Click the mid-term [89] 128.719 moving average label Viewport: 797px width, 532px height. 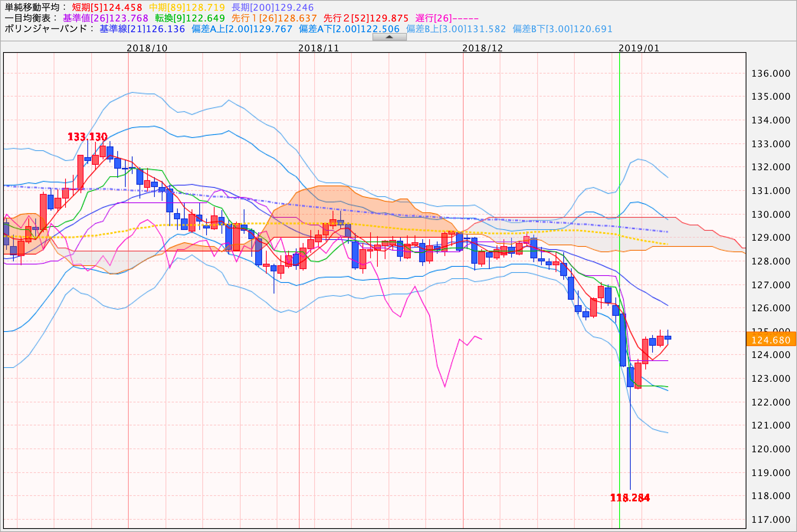click(187, 8)
